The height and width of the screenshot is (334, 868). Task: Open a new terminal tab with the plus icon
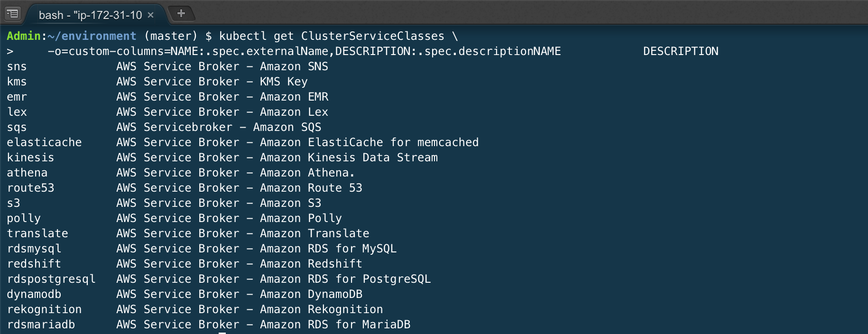tap(181, 13)
